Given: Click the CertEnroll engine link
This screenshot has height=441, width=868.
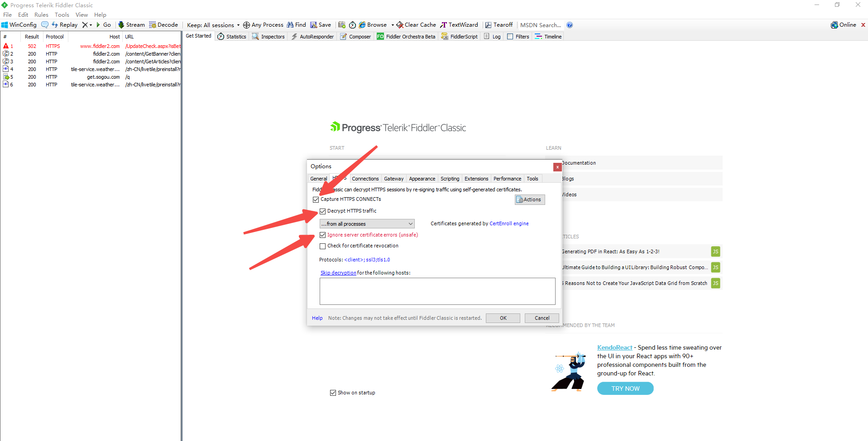Looking at the screenshot, I should [x=509, y=224].
